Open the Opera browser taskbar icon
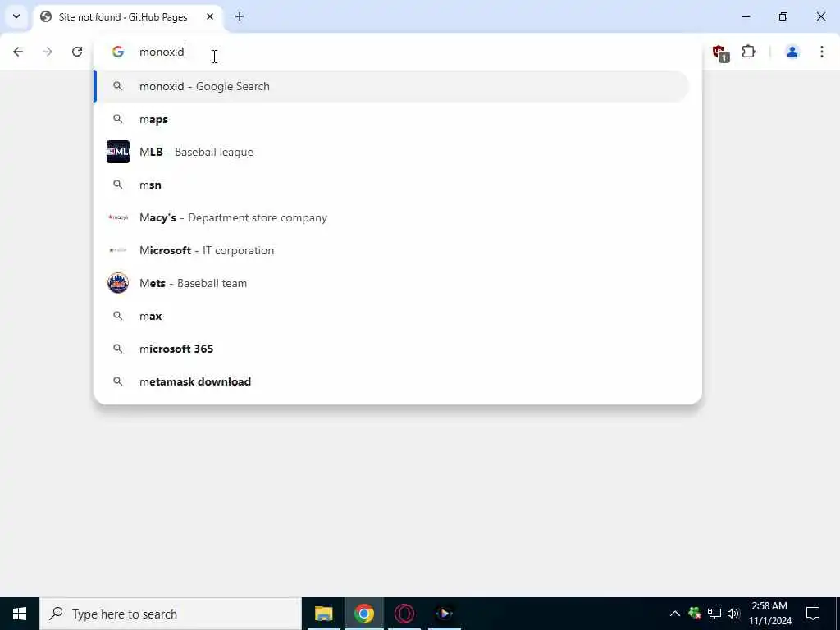 (404, 614)
